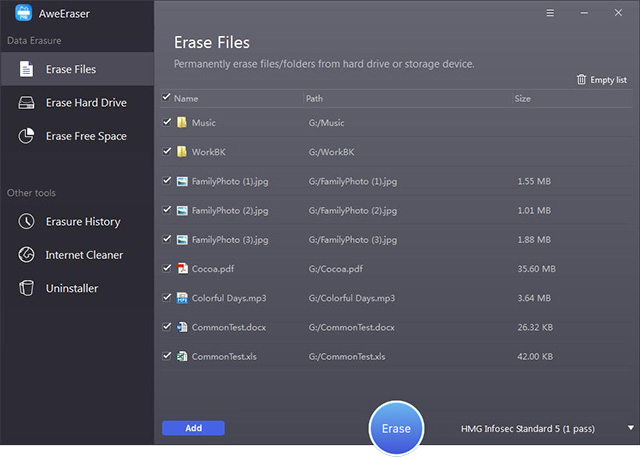Sort by Name column header
This screenshot has width=640, height=459.
[x=186, y=98]
